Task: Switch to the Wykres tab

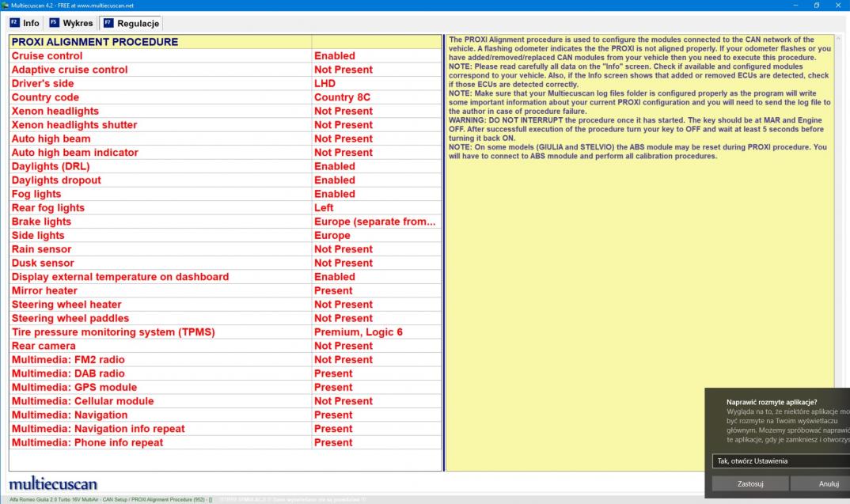Action: [x=71, y=23]
